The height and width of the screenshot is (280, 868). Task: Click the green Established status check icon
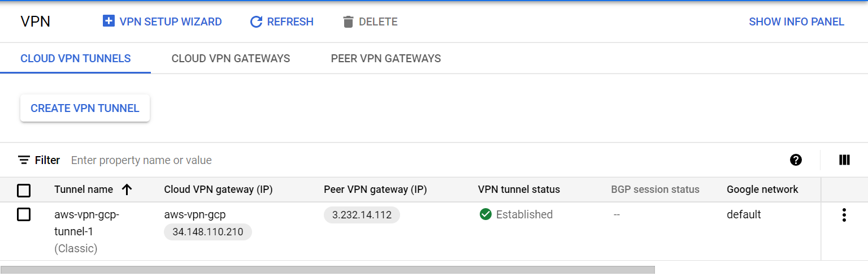485,214
